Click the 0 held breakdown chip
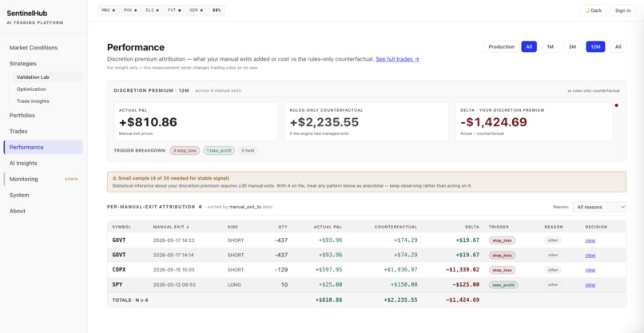The width and height of the screenshot is (644, 333). (248, 151)
